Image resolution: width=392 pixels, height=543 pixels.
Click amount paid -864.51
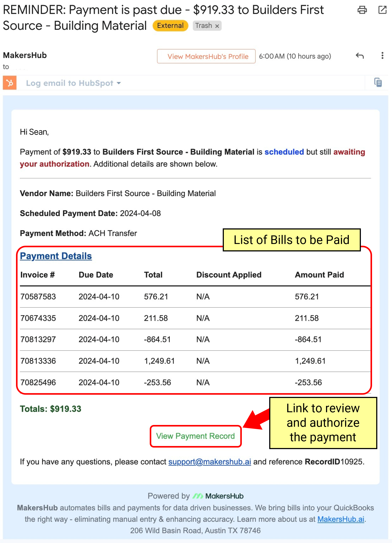(308, 339)
